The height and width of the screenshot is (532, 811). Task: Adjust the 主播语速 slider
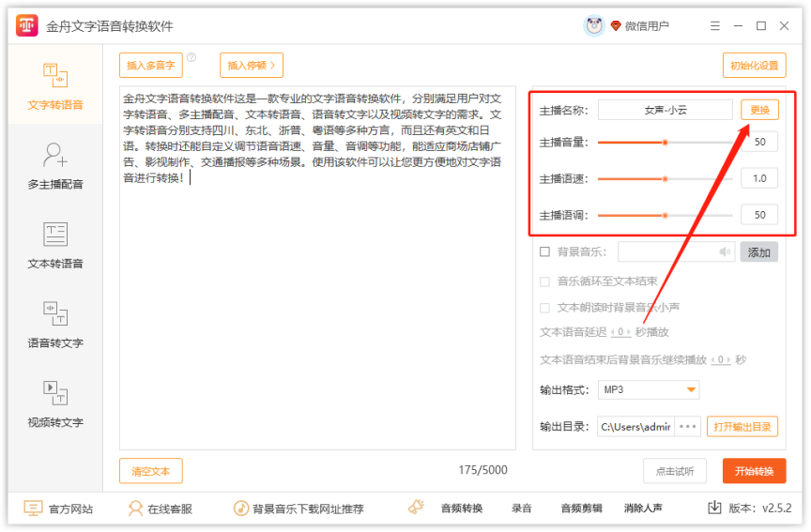666,179
